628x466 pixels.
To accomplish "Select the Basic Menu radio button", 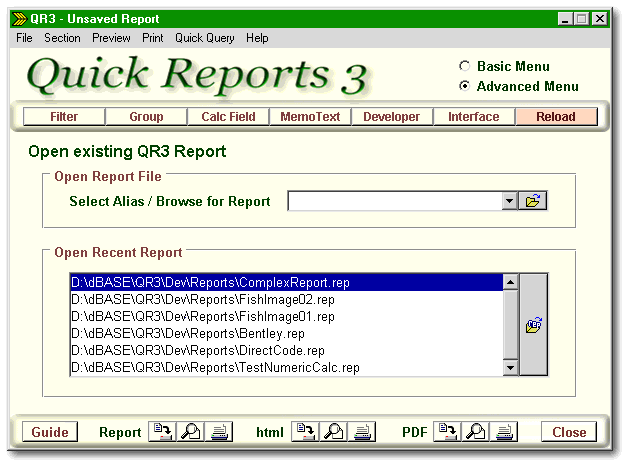I will (464, 66).
